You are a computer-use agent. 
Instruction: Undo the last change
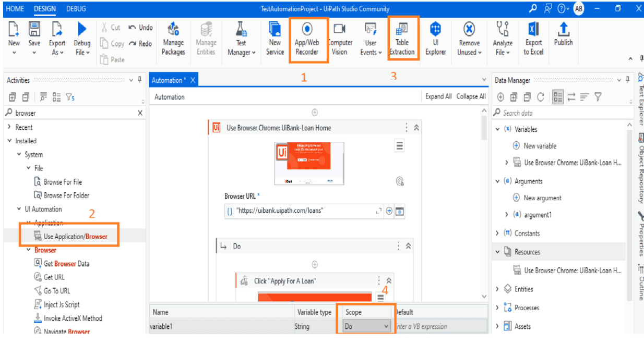[140, 28]
